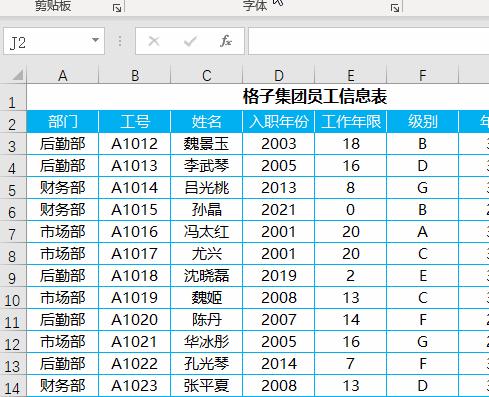Click the formula bar confirm checkmark icon
Image resolution: width=489 pixels, height=397 pixels.
pyautogui.click(x=190, y=41)
